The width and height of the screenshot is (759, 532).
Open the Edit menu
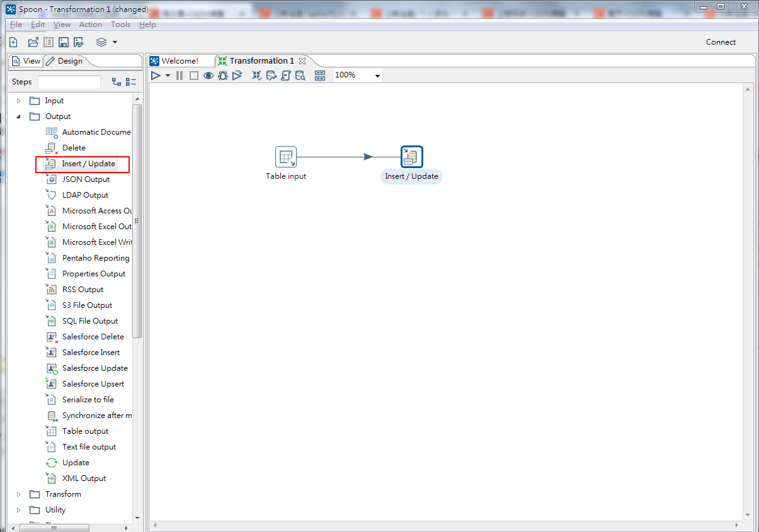click(38, 25)
